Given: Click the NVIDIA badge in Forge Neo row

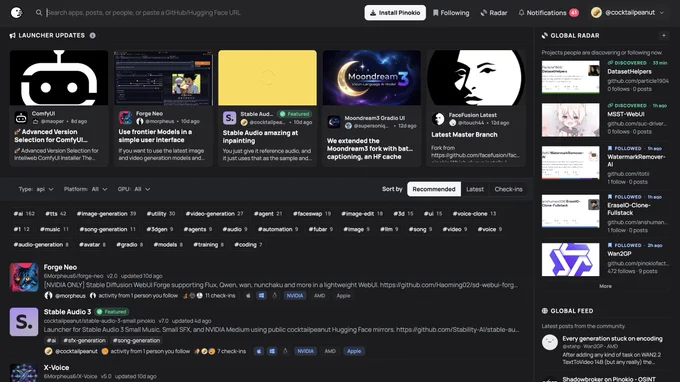Looking at the screenshot, I should coord(294,296).
